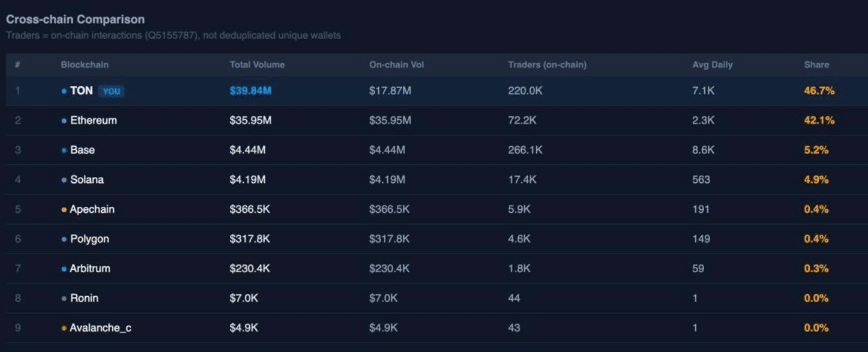Click the orange dot beside Avalanche_c
The image size is (868, 352).
pos(64,329)
